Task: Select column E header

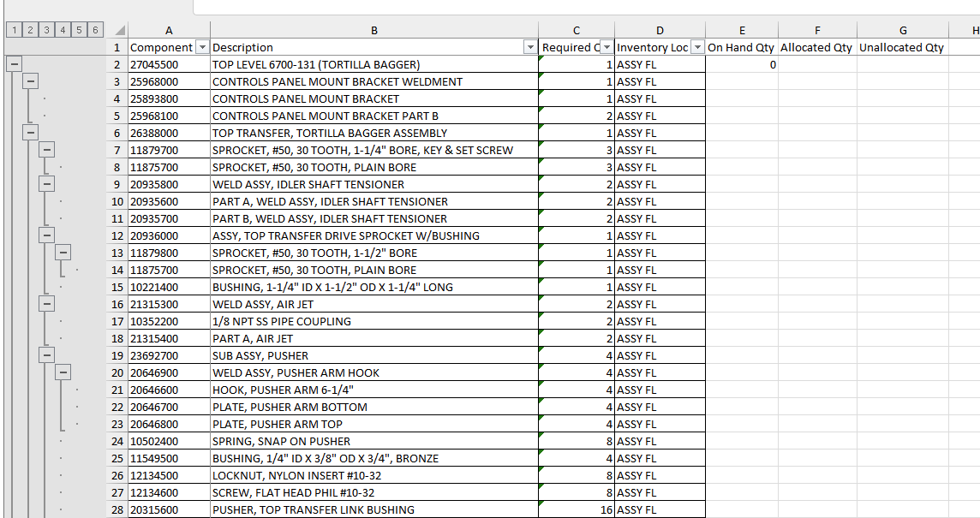Action: click(742, 31)
